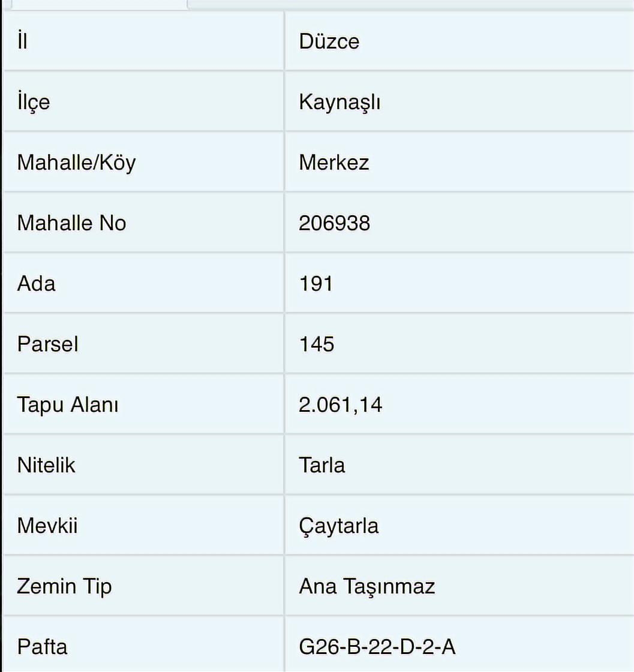Select the Mahalle No label

(x=71, y=223)
